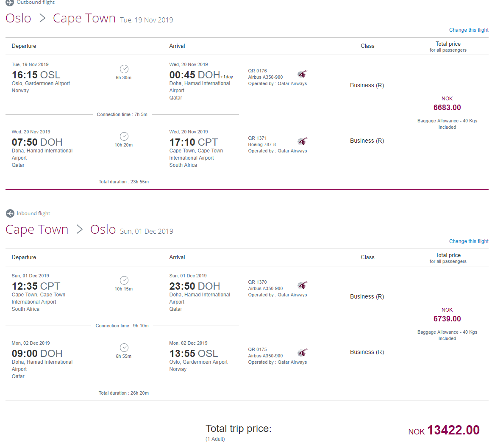The width and height of the screenshot is (503, 448).
Task: Click Qatar Airways logo beside QR 0176
Action: (x=302, y=74)
